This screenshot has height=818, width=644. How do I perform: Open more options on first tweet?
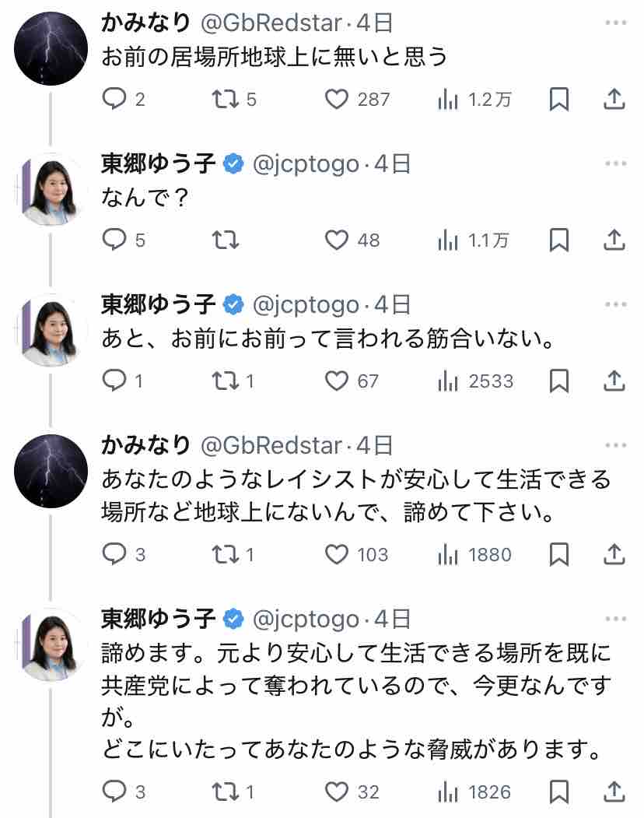(x=615, y=23)
